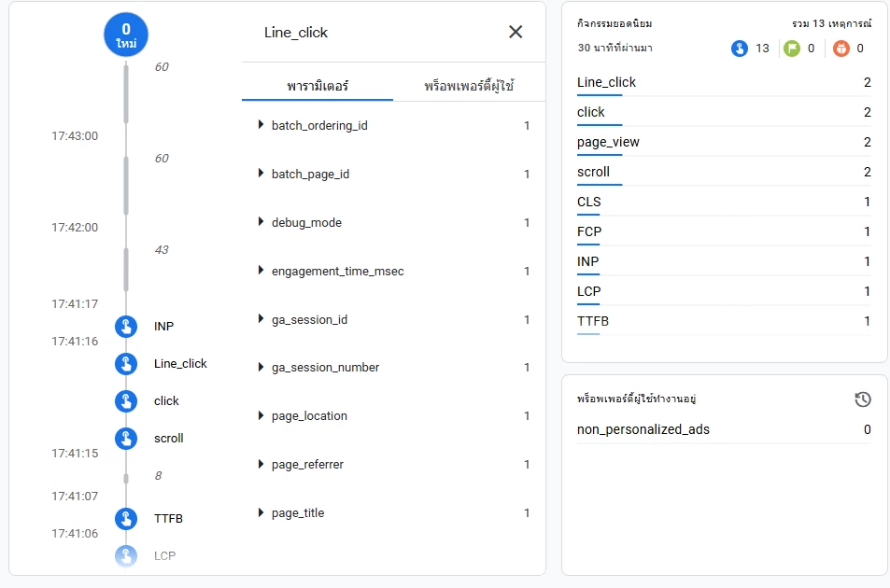Click the INP event icon in timeline

coord(126,327)
